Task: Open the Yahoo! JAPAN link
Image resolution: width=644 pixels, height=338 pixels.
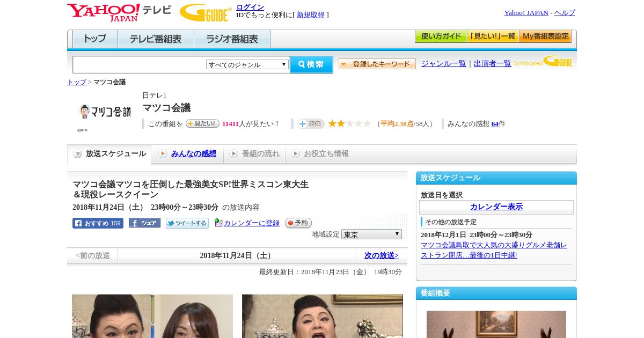Action: 526,13
